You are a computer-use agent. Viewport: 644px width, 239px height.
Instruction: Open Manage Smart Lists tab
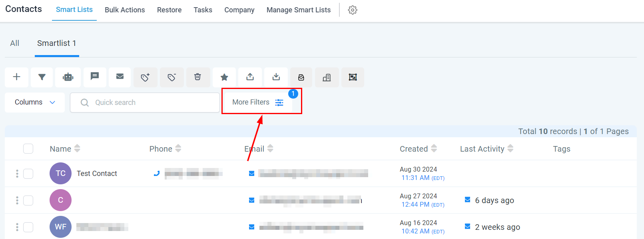[299, 10]
